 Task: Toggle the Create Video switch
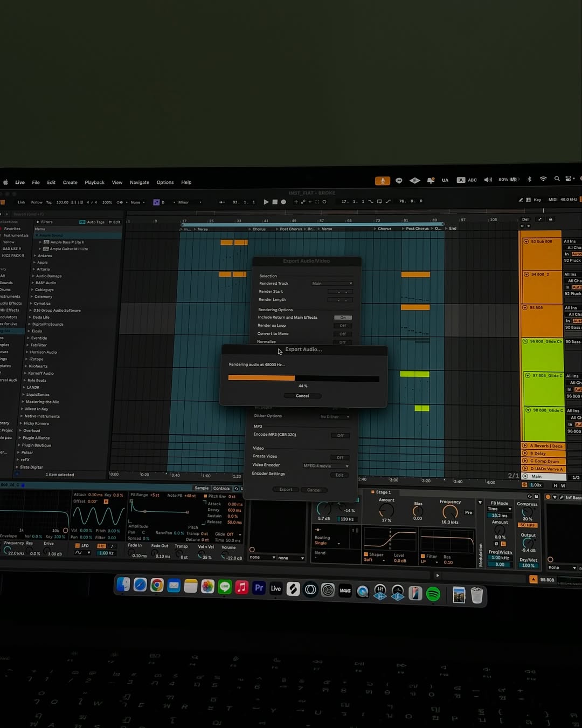click(340, 457)
